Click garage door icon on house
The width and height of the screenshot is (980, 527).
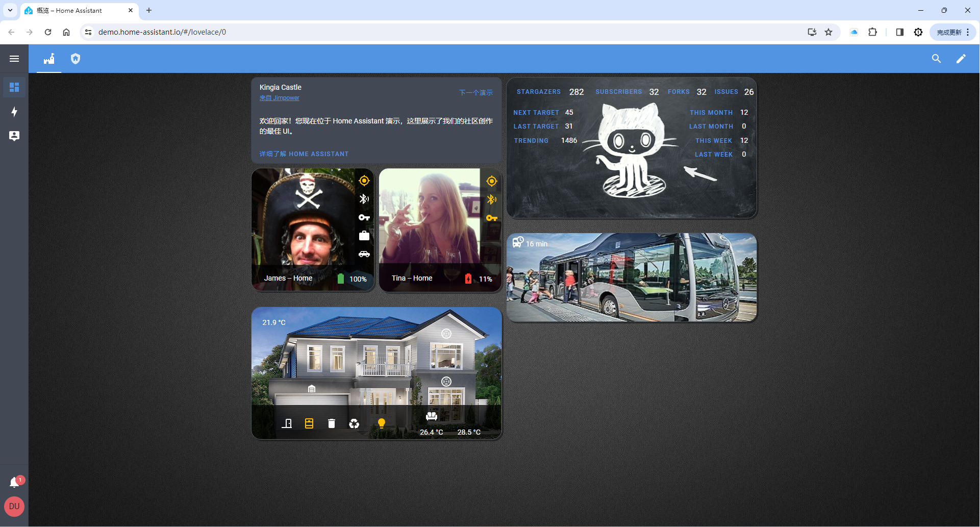[x=312, y=389]
